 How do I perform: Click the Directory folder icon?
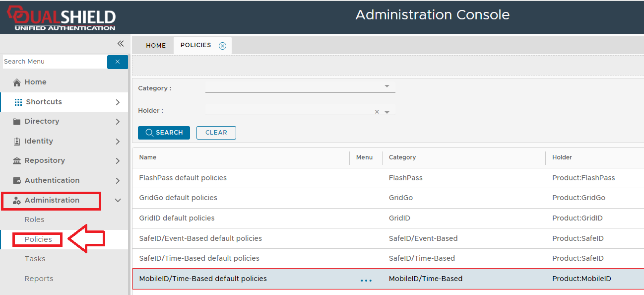point(17,122)
